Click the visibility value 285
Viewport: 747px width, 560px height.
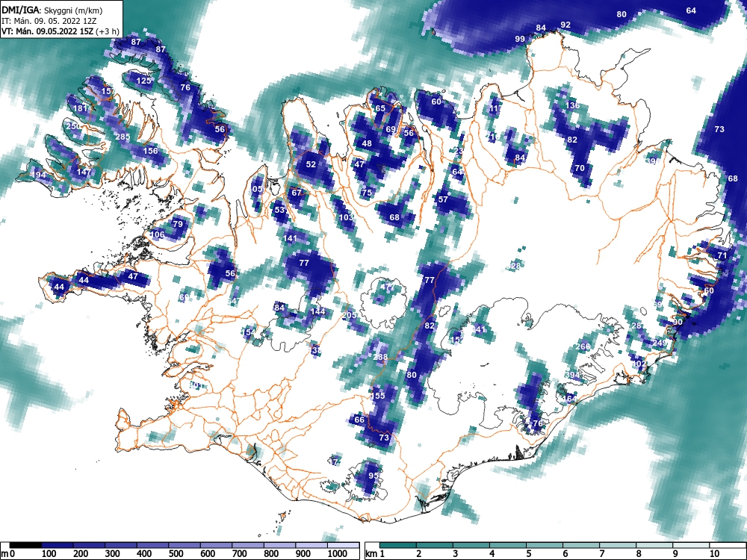[123, 137]
